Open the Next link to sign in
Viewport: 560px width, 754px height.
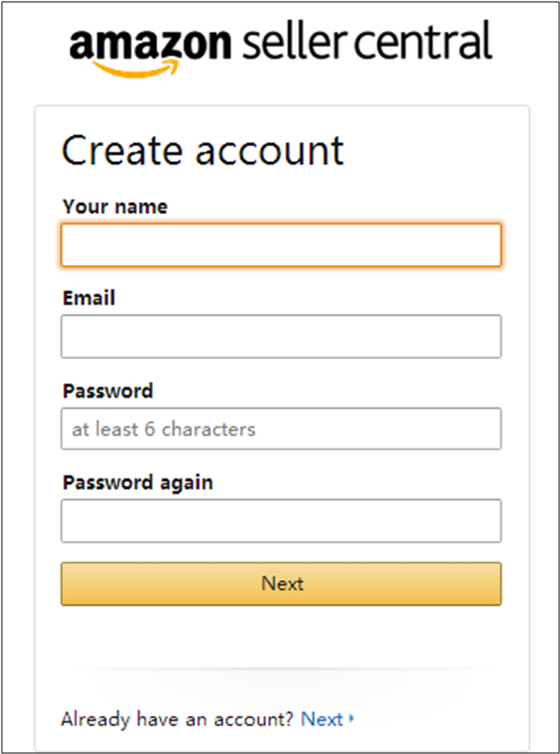tap(322, 719)
